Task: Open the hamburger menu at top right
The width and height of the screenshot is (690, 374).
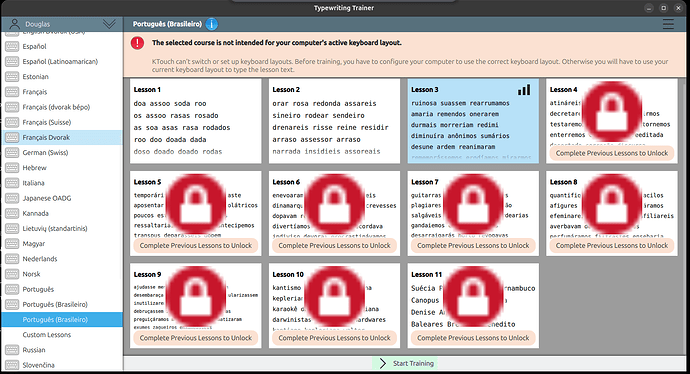Action: coord(668,24)
